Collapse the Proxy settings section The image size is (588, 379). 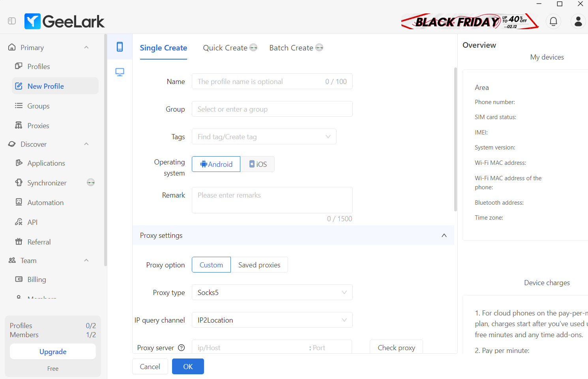444,235
